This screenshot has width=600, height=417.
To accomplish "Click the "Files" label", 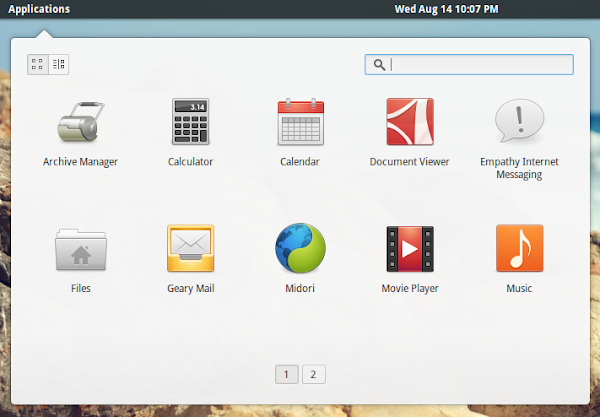I will (x=81, y=288).
